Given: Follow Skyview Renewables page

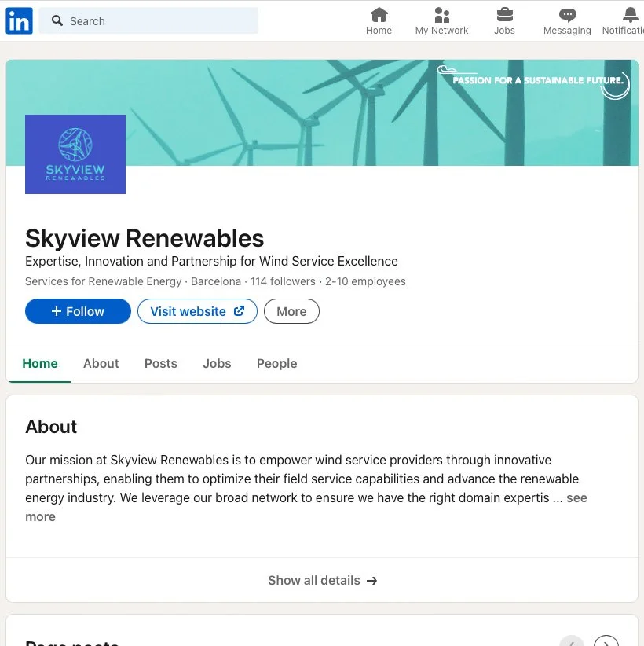Looking at the screenshot, I should (x=78, y=311).
